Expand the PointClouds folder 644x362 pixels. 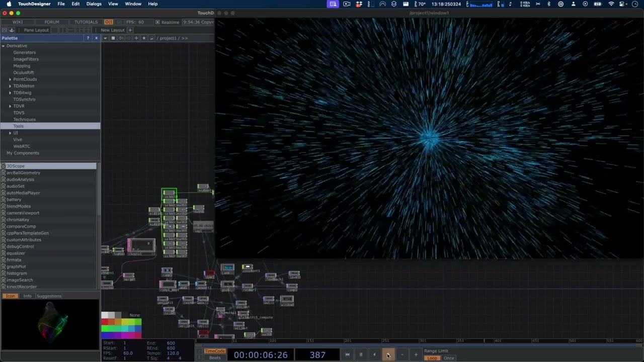pos(10,79)
